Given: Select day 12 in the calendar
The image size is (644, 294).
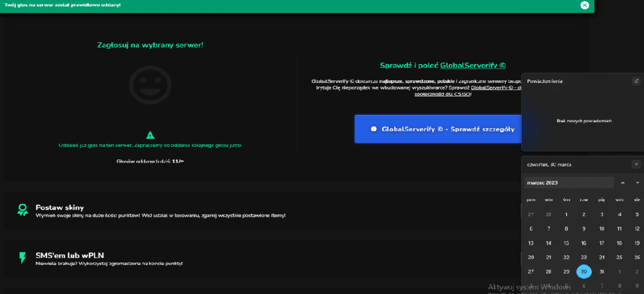Looking at the screenshot, I should [637, 229].
